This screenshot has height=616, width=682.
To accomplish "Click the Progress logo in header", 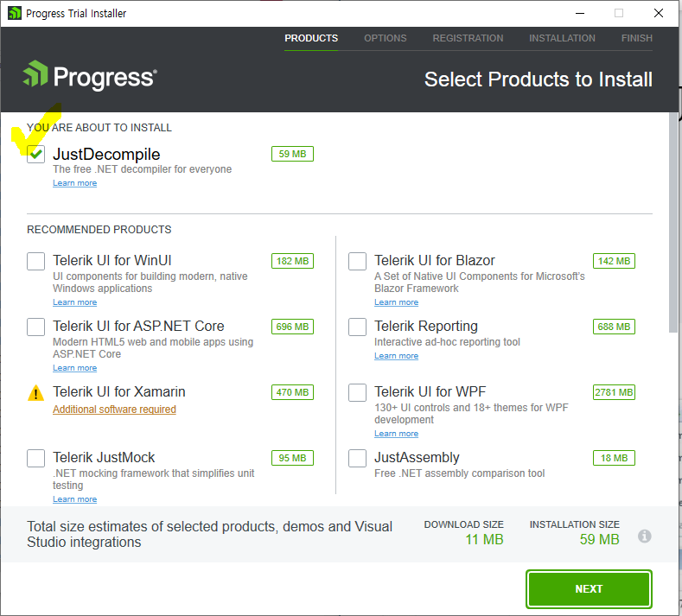I will point(90,75).
